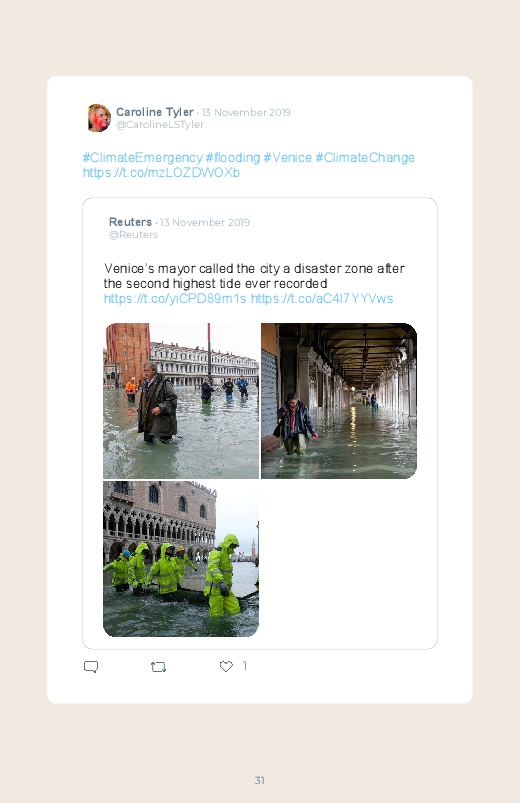Image resolution: width=520 pixels, height=803 pixels.
Task: View photo of flooded arcade corridor
Action: (339, 400)
